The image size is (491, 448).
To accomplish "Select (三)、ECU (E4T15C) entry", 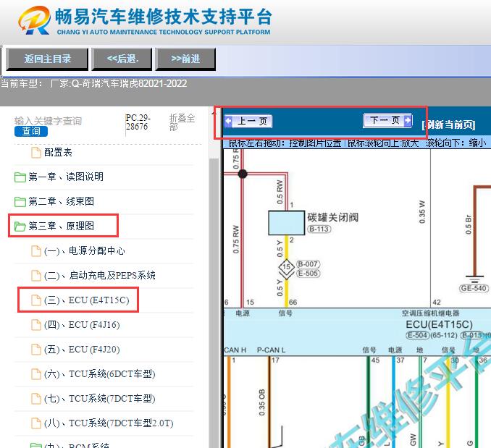I will pos(86,300).
